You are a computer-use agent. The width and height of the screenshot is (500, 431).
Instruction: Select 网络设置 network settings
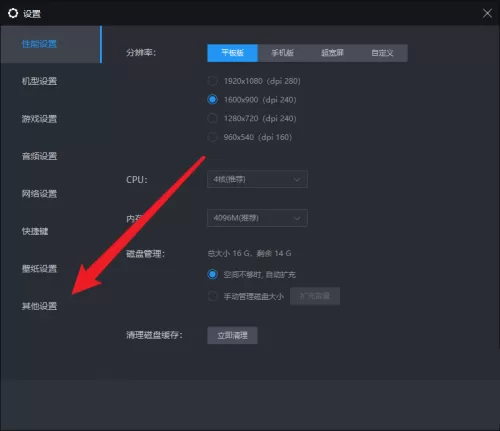pos(39,194)
